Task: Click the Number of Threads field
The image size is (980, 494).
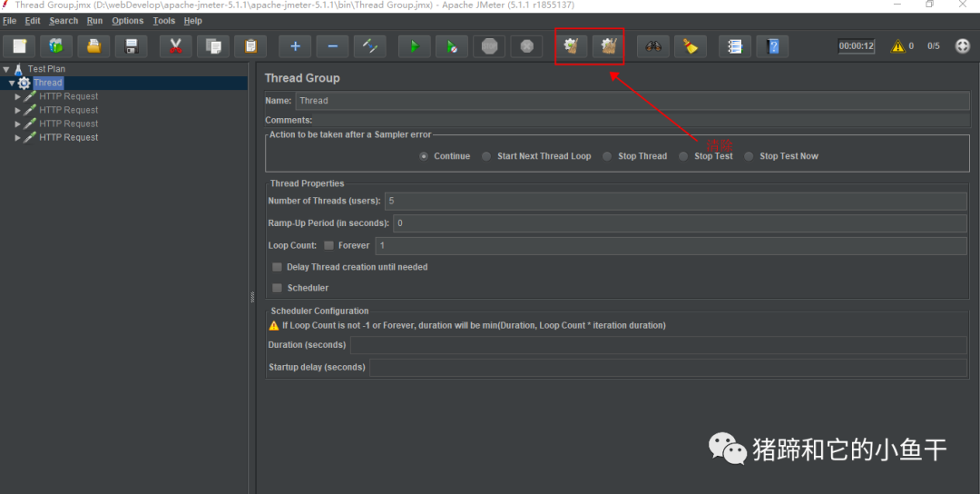Action: [676, 202]
